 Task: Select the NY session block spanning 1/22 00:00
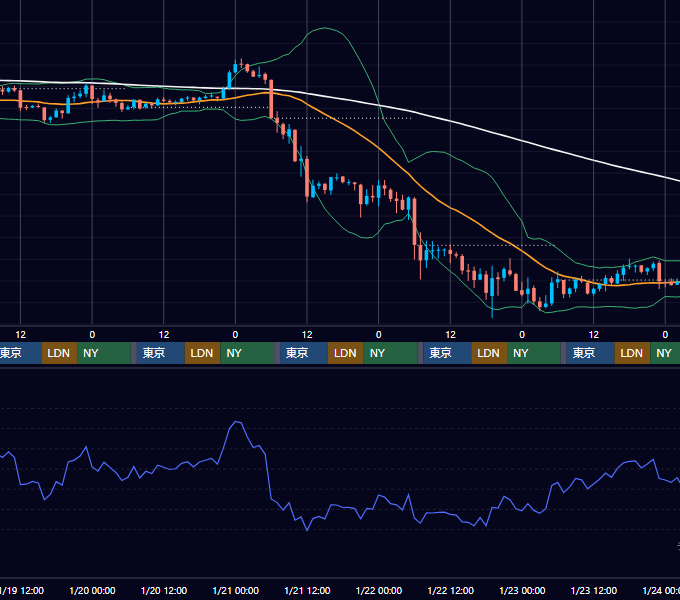pos(390,353)
